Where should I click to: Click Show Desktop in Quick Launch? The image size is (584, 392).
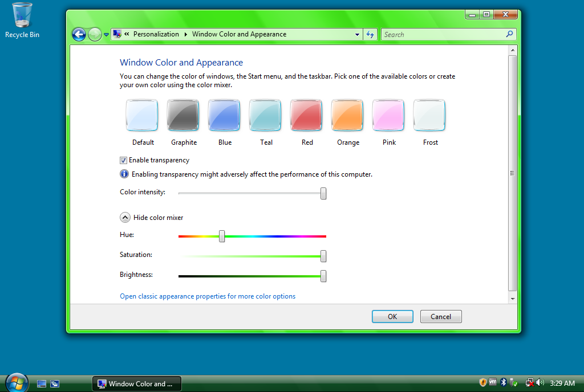point(42,383)
